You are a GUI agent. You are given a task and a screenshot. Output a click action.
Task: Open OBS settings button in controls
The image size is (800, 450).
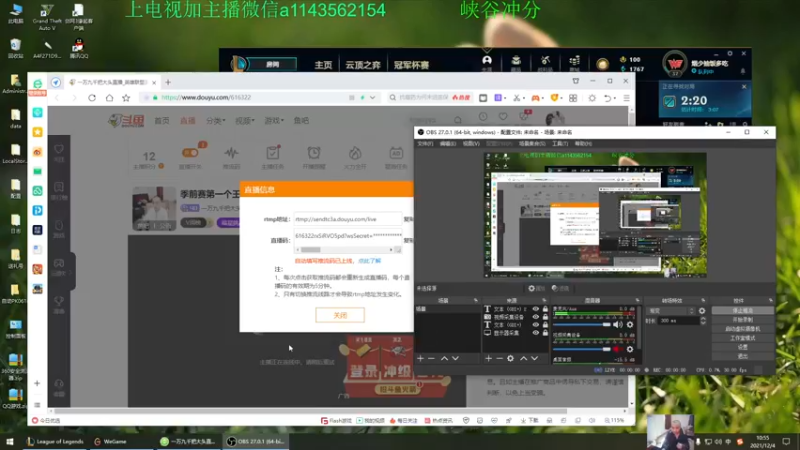pyautogui.click(x=742, y=347)
